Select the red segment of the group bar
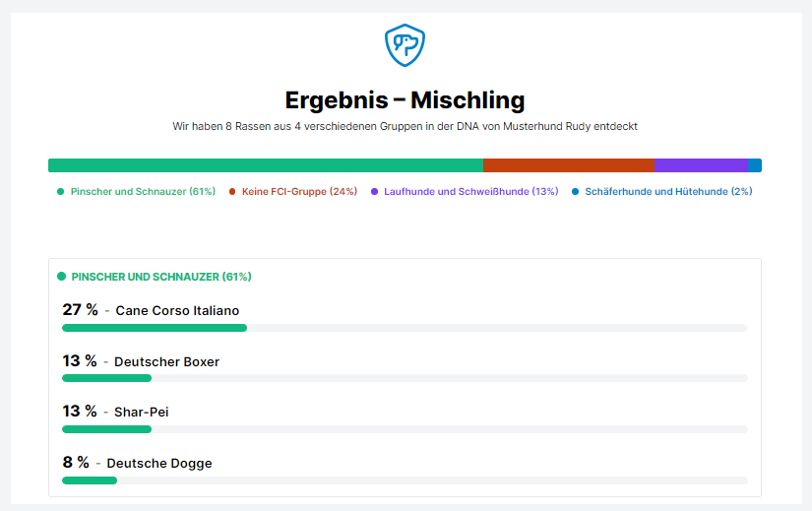 (569, 165)
